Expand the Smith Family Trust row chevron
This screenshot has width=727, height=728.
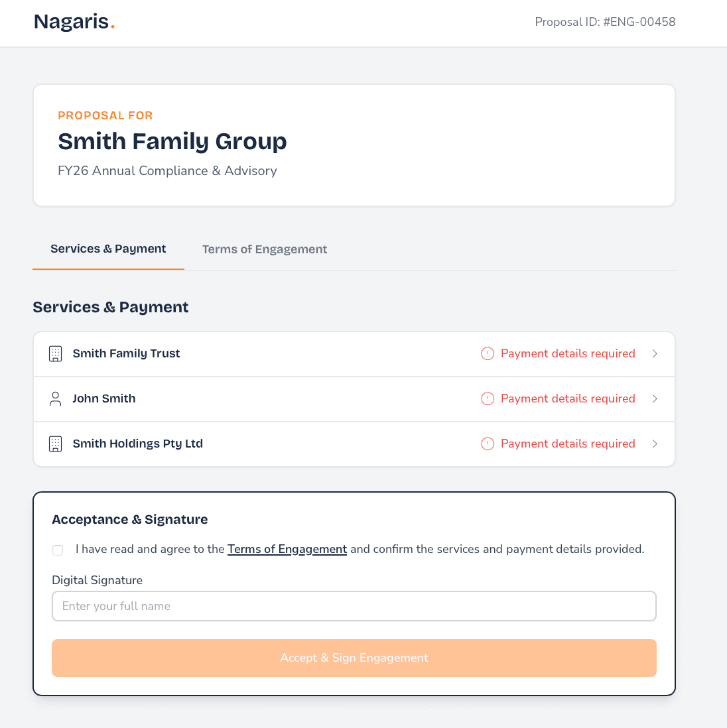click(655, 353)
